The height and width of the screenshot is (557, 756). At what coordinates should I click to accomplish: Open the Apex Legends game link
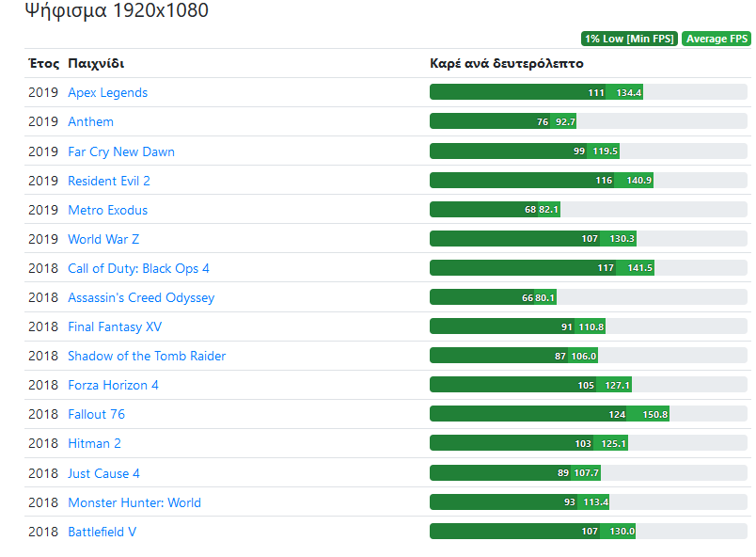point(107,92)
